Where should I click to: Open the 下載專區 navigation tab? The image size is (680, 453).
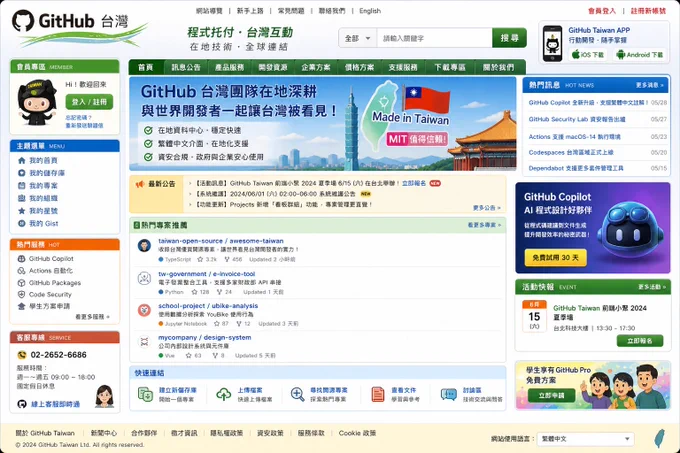click(450, 67)
